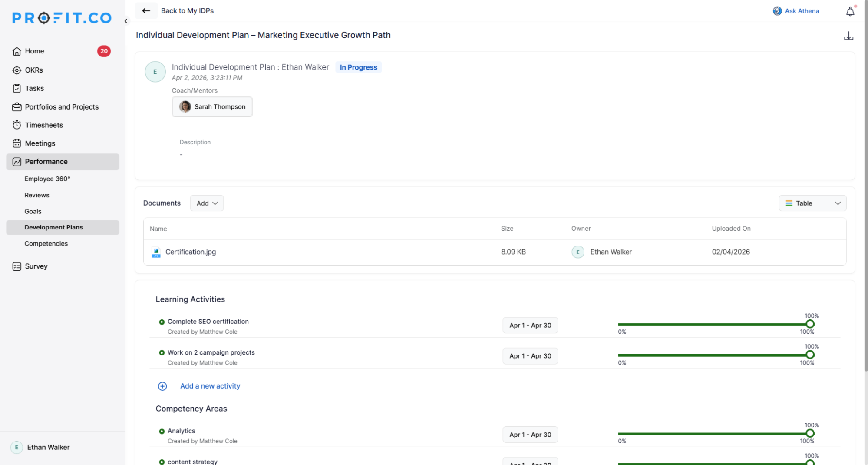Select Competencies in Performance submenu

[x=46, y=244]
